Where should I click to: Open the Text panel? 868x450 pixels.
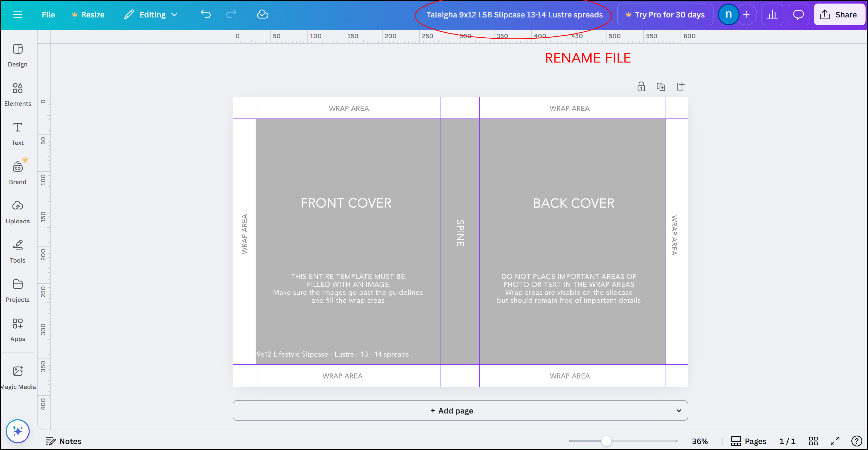point(17,134)
